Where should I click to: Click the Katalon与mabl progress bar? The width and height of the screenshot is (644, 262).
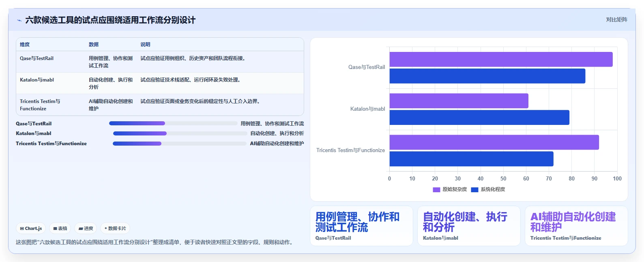[180, 133]
